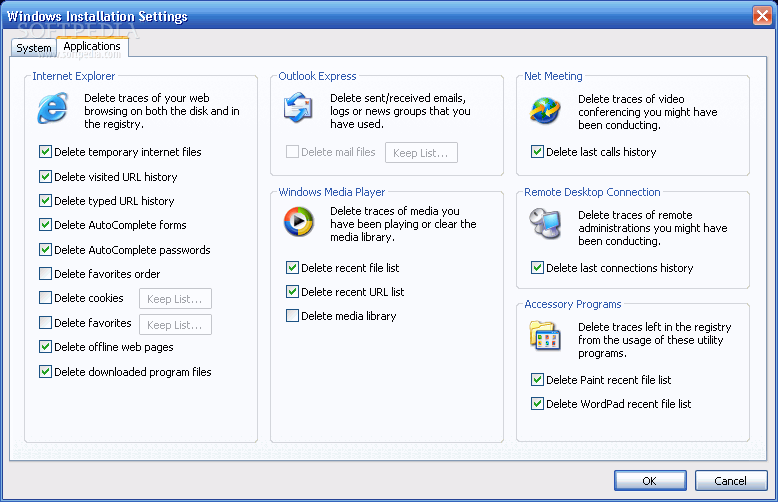This screenshot has width=778, height=502.
Task: Click the 'Delete traces left in the registry' text
Action: pyautogui.click(x=654, y=340)
